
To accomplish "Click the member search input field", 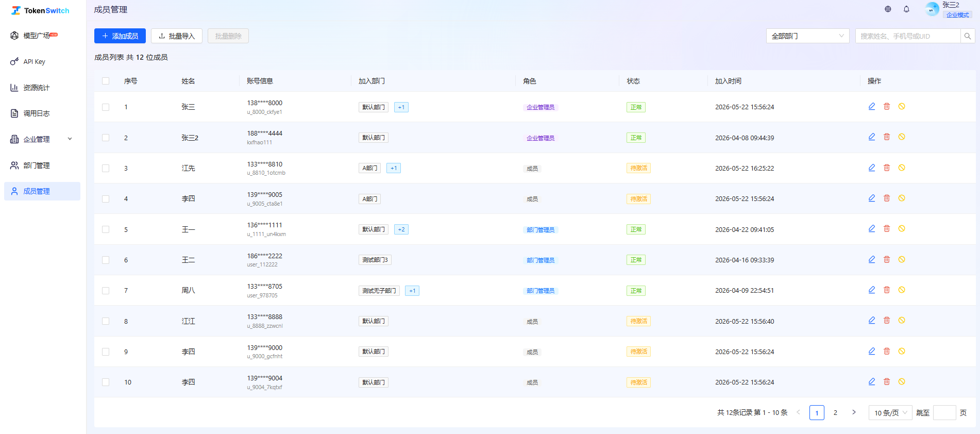I will click(x=908, y=36).
